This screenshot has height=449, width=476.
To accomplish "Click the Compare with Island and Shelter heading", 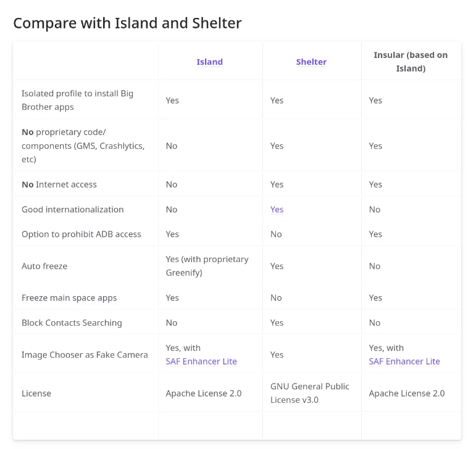I will (127, 23).
